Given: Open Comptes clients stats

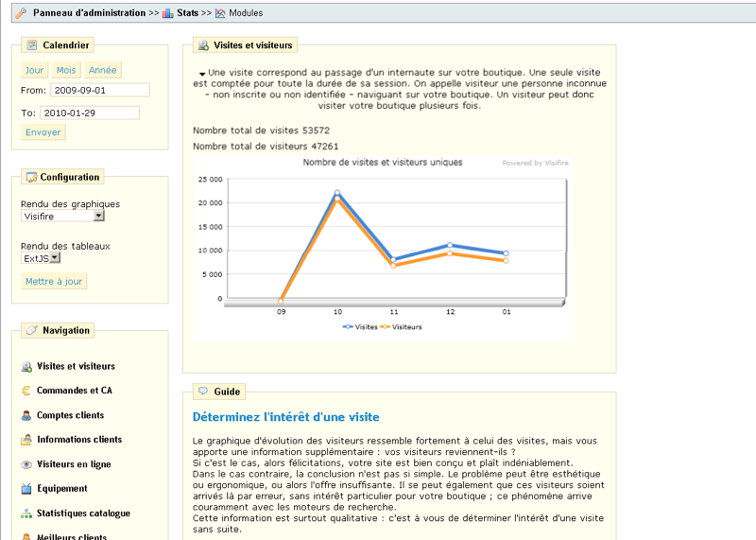Looking at the screenshot, I should [70, 415].
